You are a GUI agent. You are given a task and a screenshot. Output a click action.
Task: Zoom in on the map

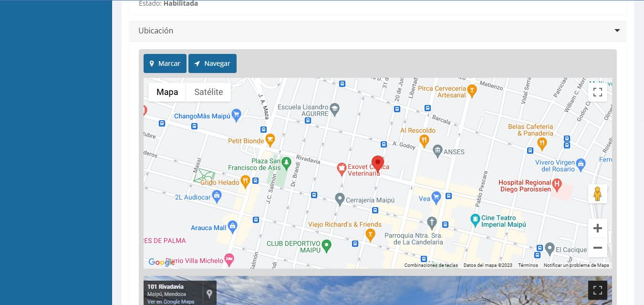(598, 228)
